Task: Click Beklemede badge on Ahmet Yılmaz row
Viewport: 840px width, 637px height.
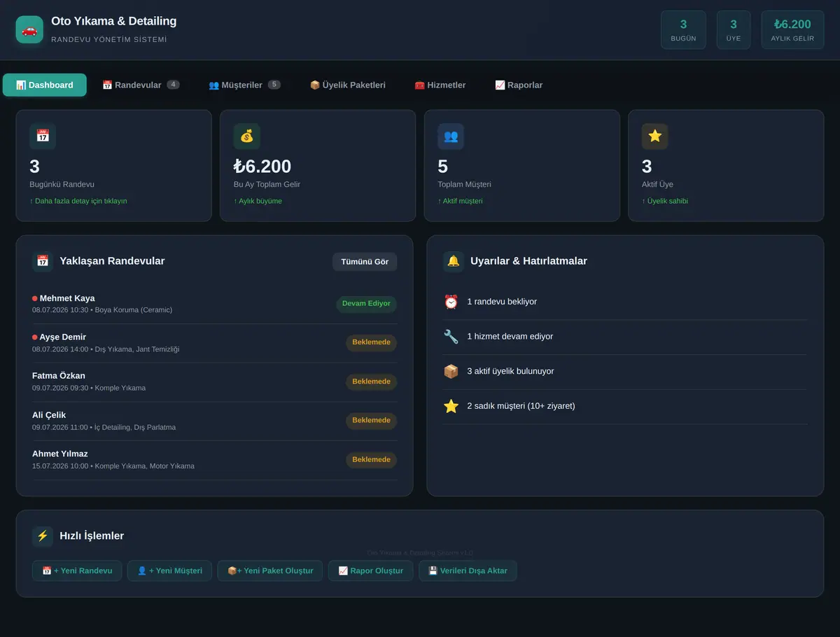Action: pos(371,460)
